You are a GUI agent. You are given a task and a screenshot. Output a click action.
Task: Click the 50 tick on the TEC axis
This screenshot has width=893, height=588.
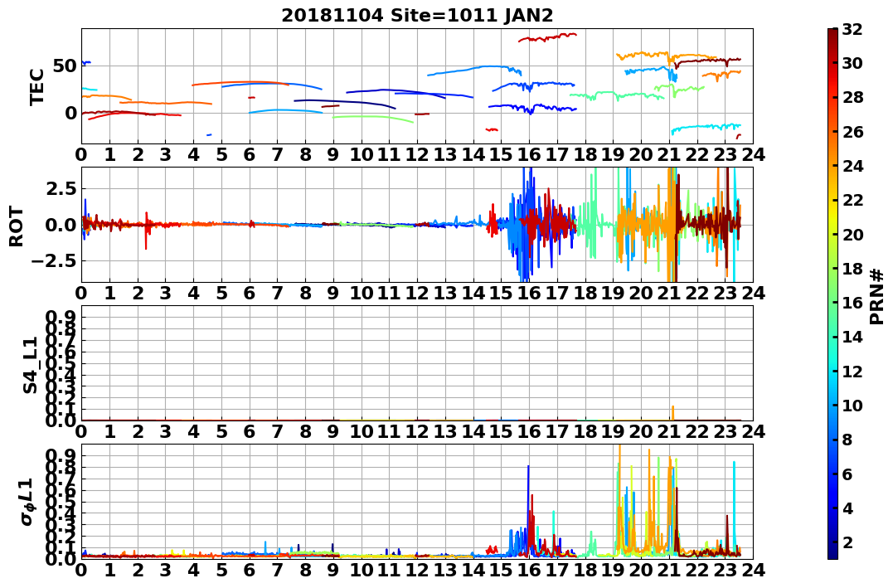point(66,66)
